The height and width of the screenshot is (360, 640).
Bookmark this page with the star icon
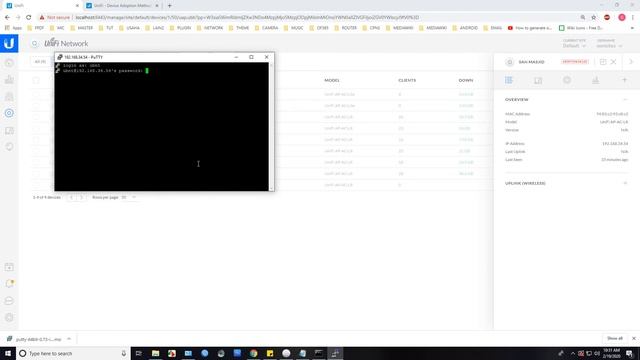594,18
